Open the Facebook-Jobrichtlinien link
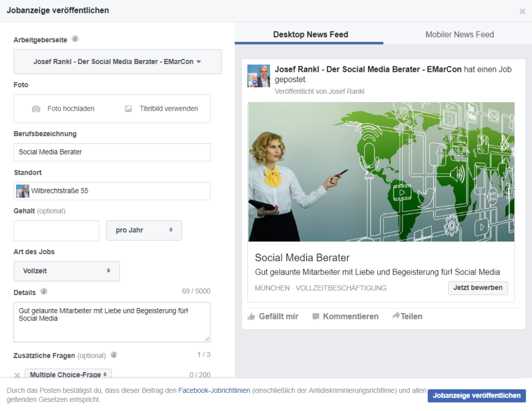 click(214, 391)
